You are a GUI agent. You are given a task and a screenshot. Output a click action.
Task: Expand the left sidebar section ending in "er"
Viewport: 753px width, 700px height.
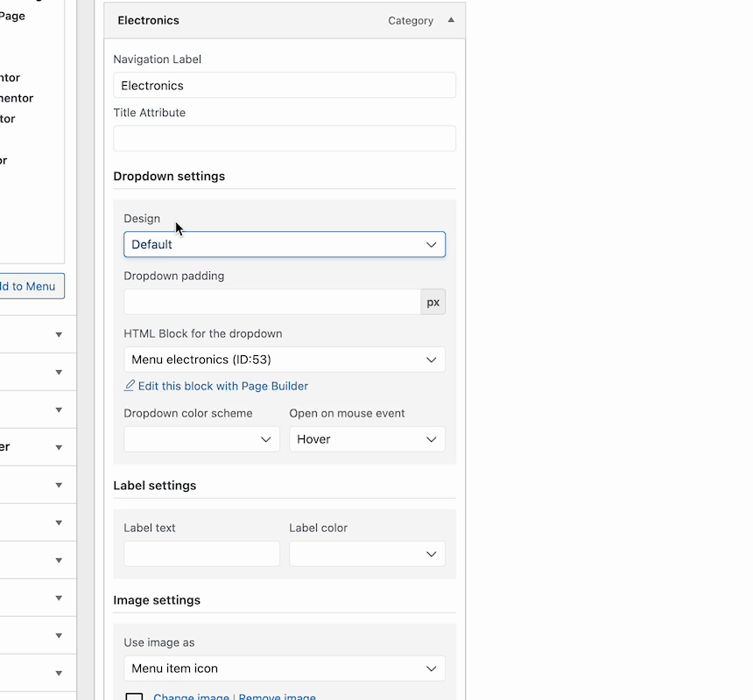point(59,447)
